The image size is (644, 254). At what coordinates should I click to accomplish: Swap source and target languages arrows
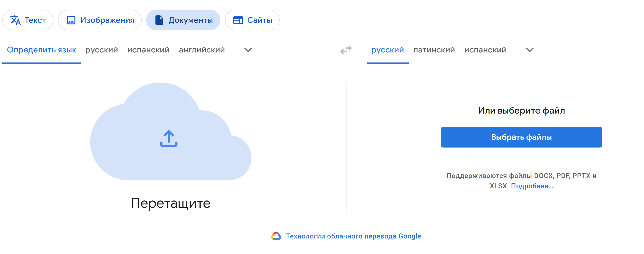click(x=346, y=50)
